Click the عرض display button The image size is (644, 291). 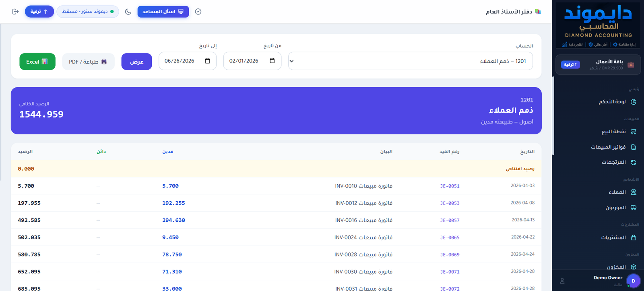137,62
